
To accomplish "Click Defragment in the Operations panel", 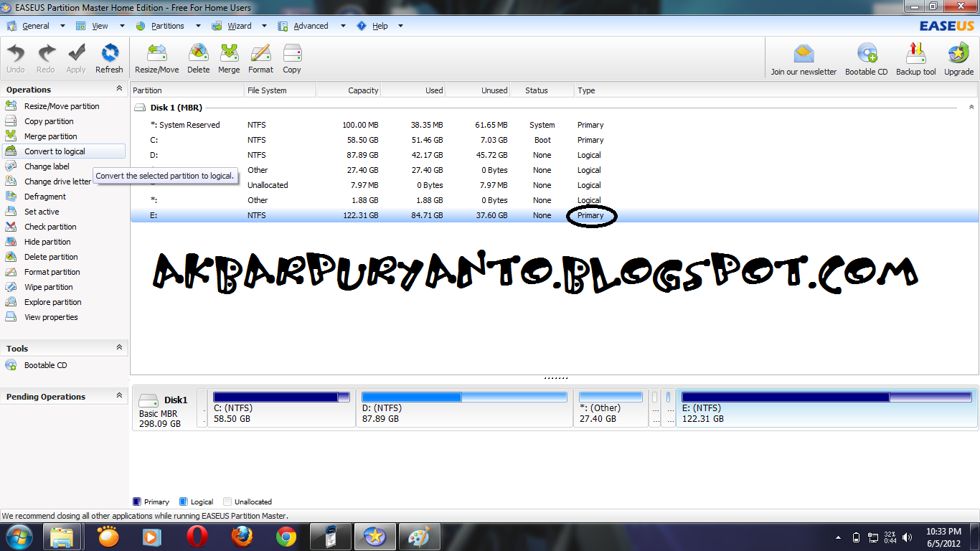I will pyautogui.click(x=44, y=196).
